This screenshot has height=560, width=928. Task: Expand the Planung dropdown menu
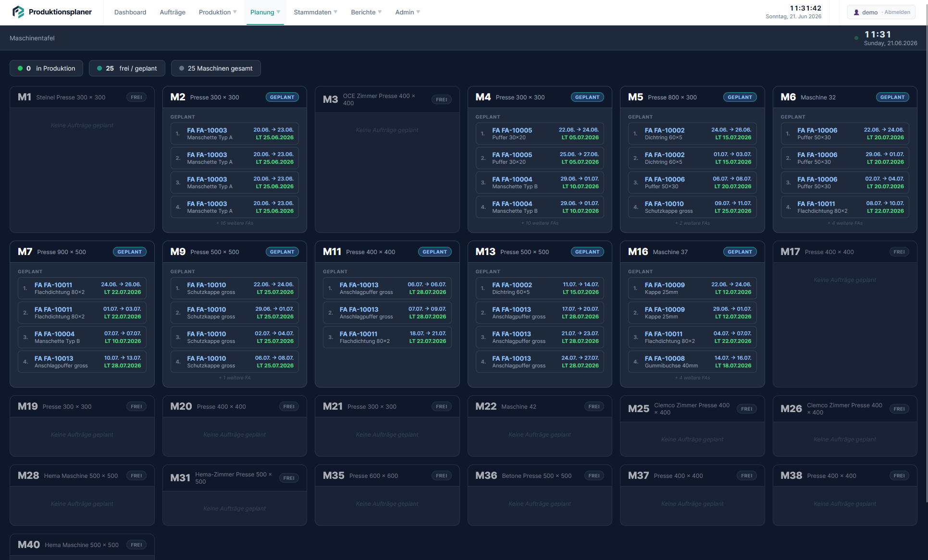coord(265,12)
